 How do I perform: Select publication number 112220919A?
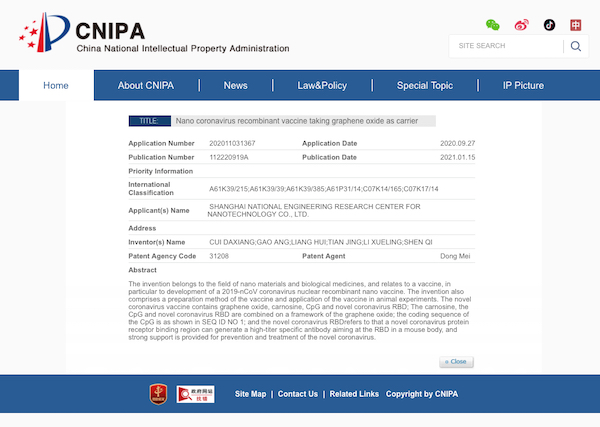click(x=228, y=157)
